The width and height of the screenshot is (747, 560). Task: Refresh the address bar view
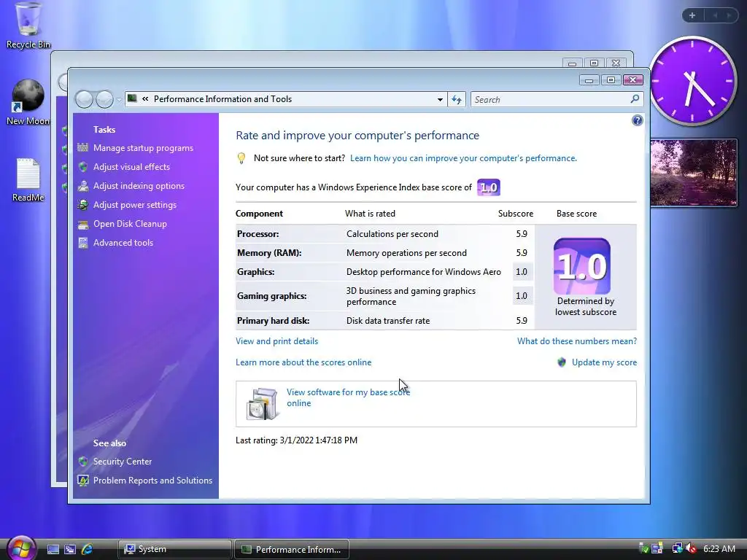457,99
